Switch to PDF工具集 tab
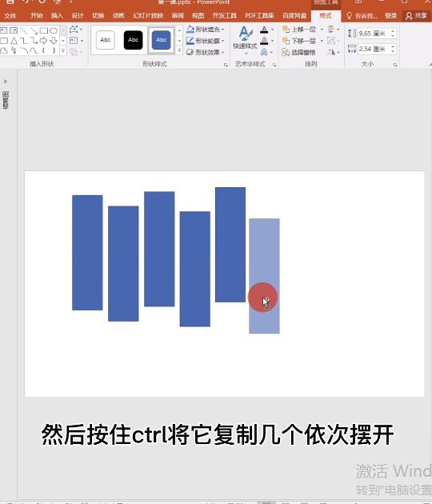The height and width of the screenshot is (504, 432). click(259, 16)
